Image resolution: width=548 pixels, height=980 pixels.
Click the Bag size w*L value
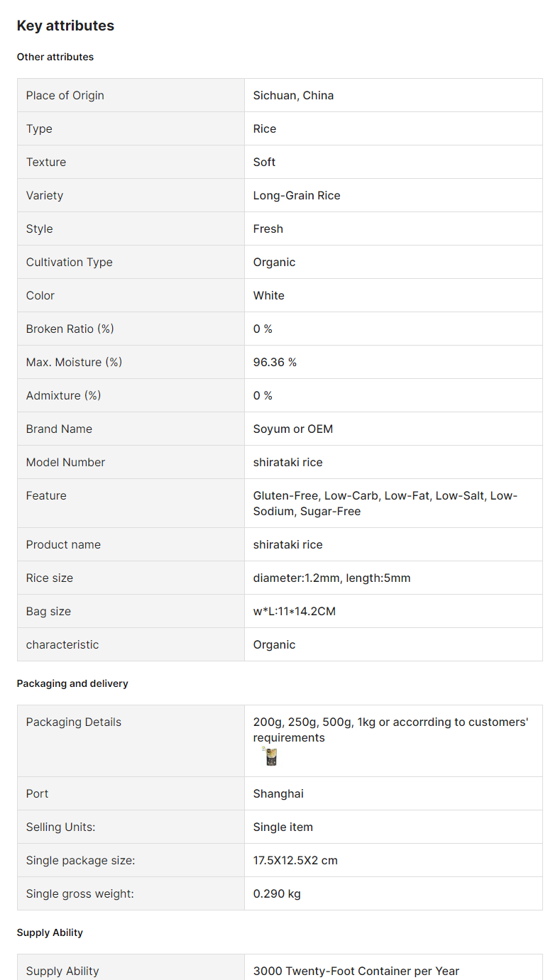[295, 611]
